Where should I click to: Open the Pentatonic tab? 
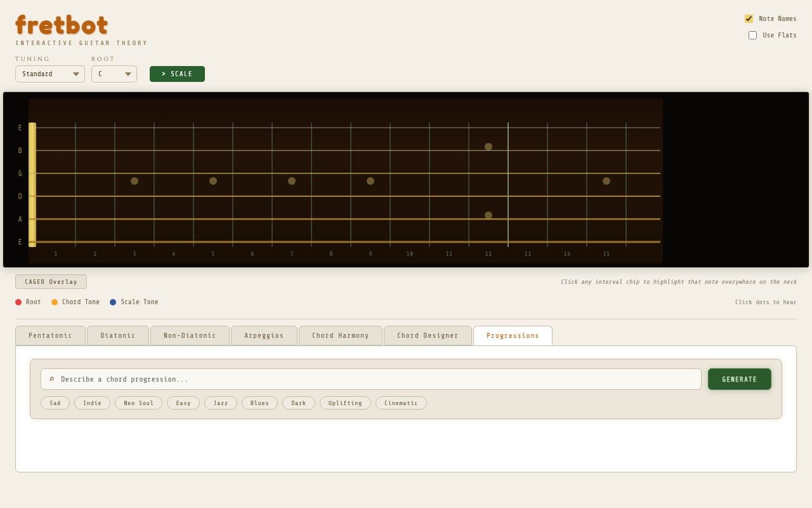pyautogui.click(x=50, y=335)
